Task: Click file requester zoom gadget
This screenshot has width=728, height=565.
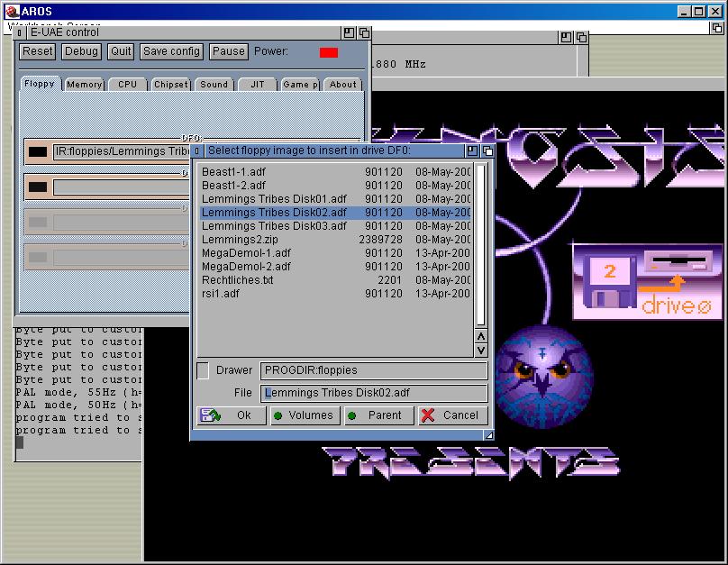Action: [x=472, y=150]
